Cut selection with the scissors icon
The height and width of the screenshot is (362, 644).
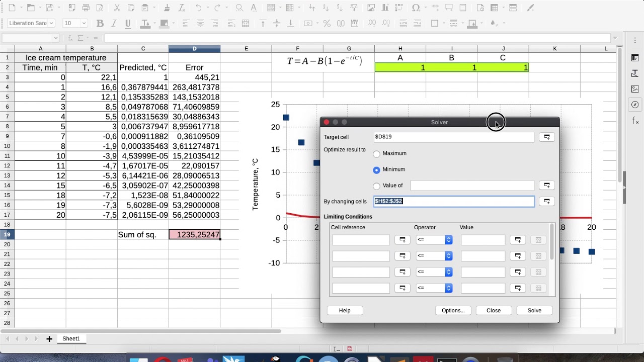pos(117,8)
